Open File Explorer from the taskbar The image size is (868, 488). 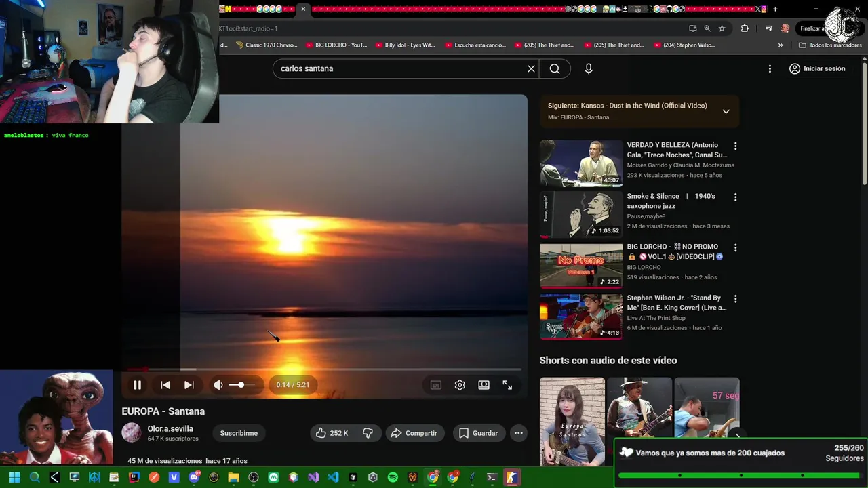[233, 477]
